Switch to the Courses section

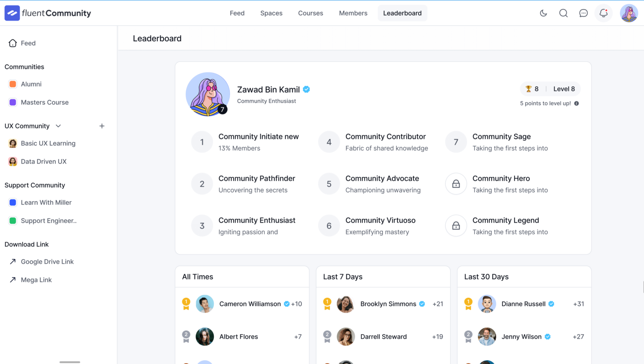coord(310,13)
